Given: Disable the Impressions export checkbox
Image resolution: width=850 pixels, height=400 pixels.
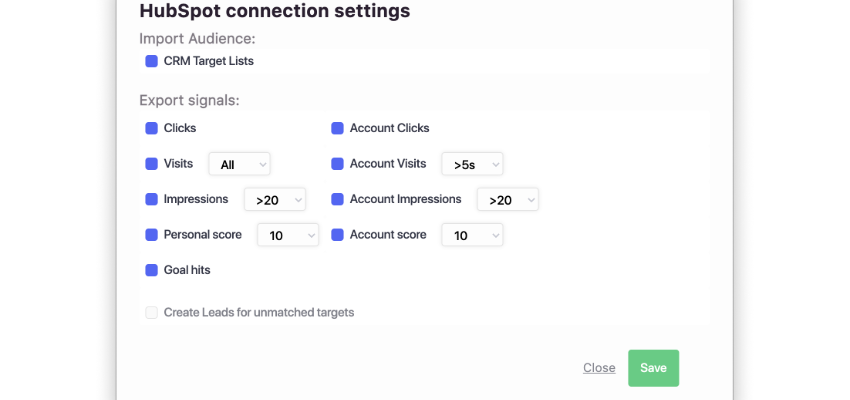Looking at the screenshot, I should pyautogui.click(x=152, y=199).
